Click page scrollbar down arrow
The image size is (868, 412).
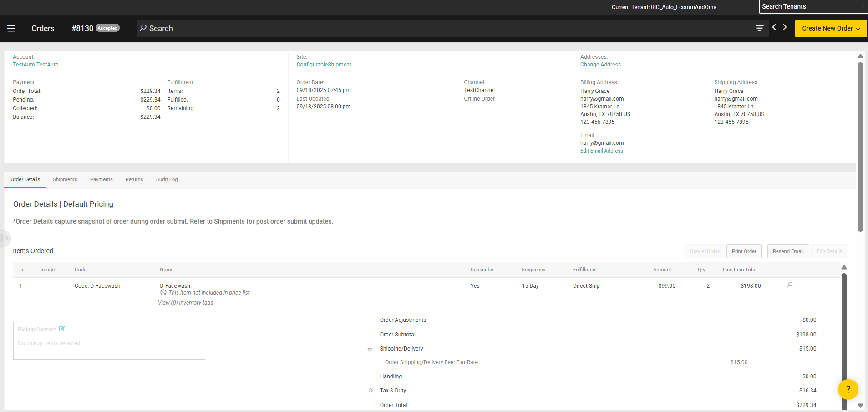(x=860, y=405)
